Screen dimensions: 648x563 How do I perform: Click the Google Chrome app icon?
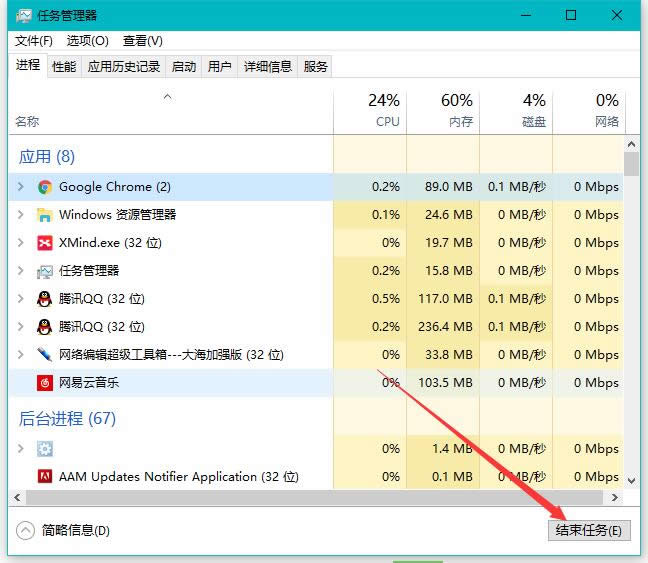click(x=45, y=187)
